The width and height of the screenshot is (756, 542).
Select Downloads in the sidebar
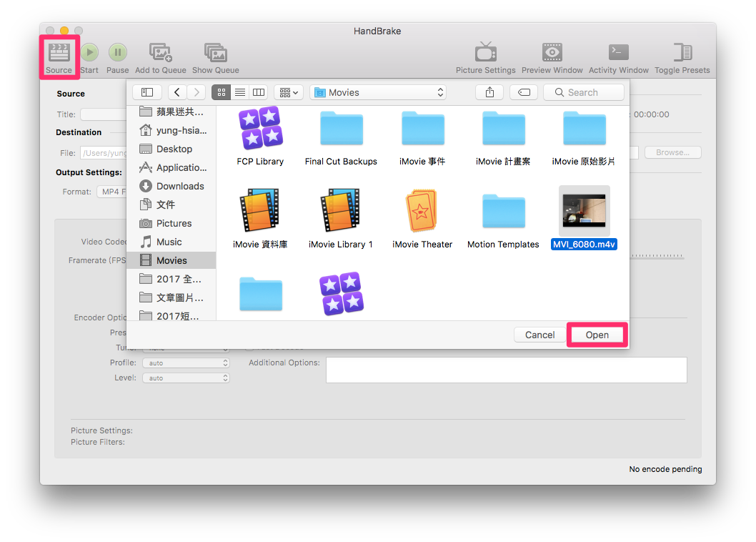pyautogui.click(x=171, y=186)
